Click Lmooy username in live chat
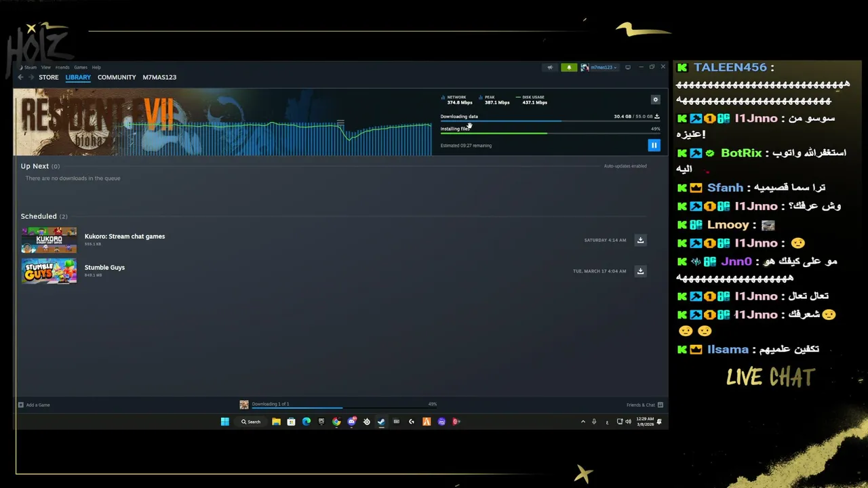Screen dimensions: 868x488 728,224
